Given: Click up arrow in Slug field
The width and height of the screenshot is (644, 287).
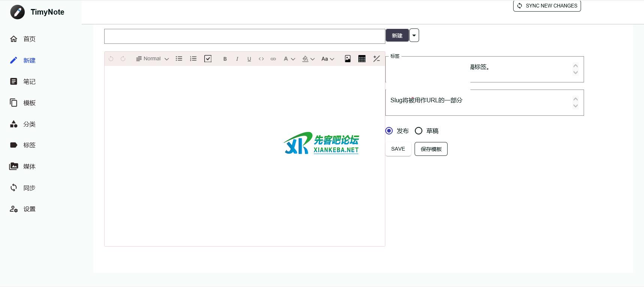Looking at the screenshot, I should (x=575, y=99).
